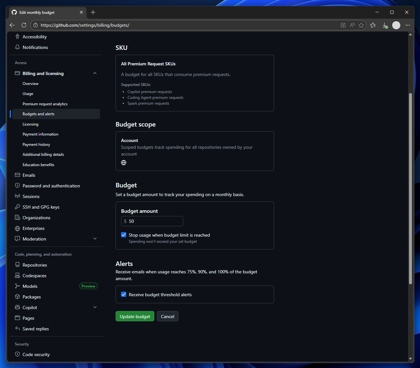Viewport: 420px width, 368px height.
Task: Open Additional billing details
Action: [x=43, y=155]
